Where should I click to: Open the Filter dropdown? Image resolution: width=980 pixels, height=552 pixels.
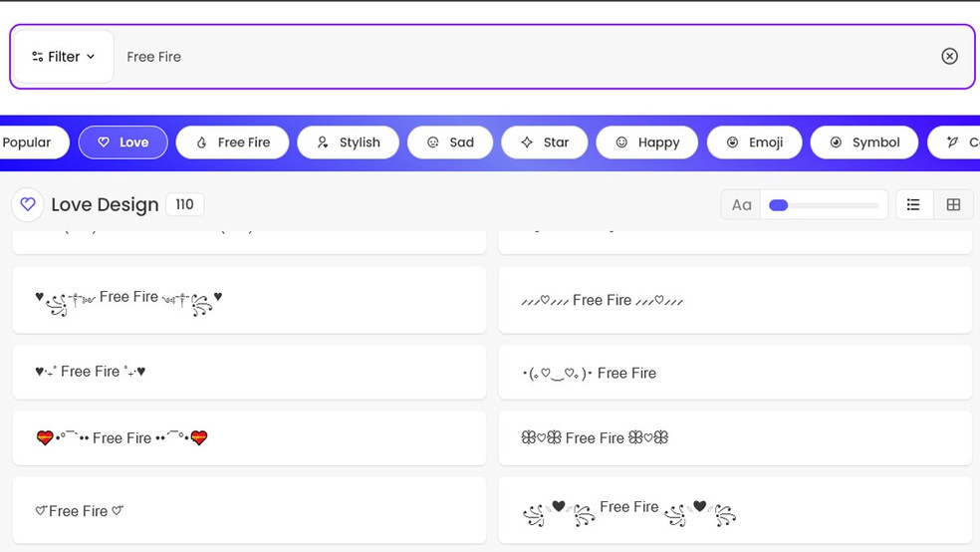click(64, 57)
